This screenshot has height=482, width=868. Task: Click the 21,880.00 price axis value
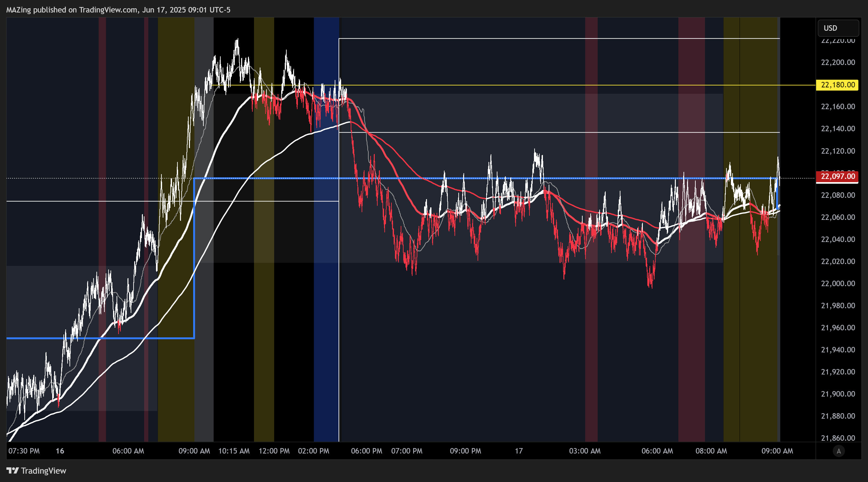pyautogui.click(x=838, y=416)
